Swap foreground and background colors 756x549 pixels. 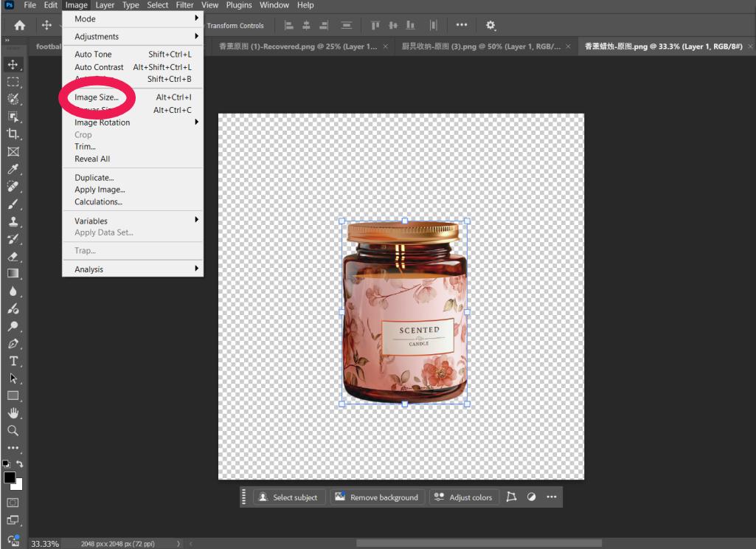pyautogui.click(x=20, y=463)
